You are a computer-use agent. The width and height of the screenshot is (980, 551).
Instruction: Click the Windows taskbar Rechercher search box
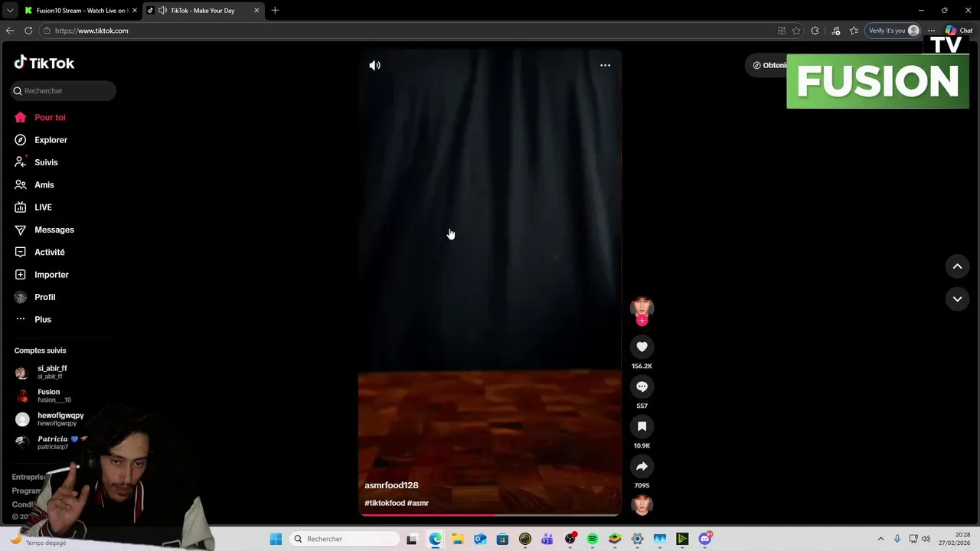(x=345, y=539)
